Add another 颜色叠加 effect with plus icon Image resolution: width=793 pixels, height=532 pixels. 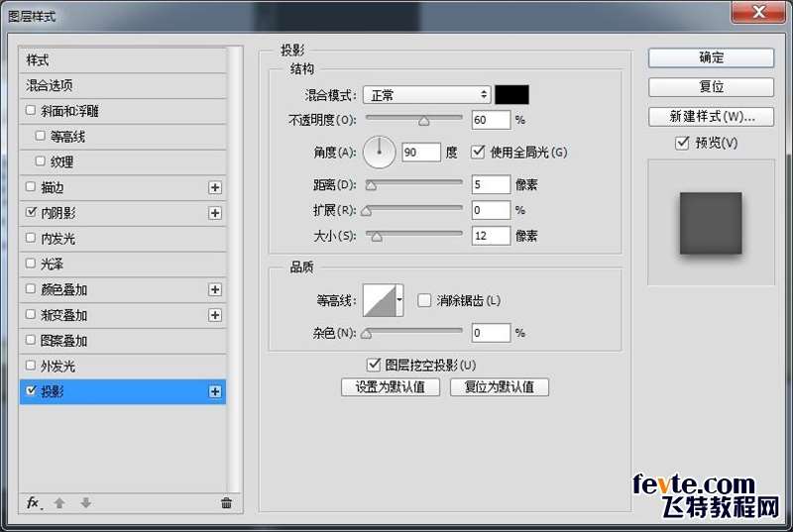[x=215, y=289]
